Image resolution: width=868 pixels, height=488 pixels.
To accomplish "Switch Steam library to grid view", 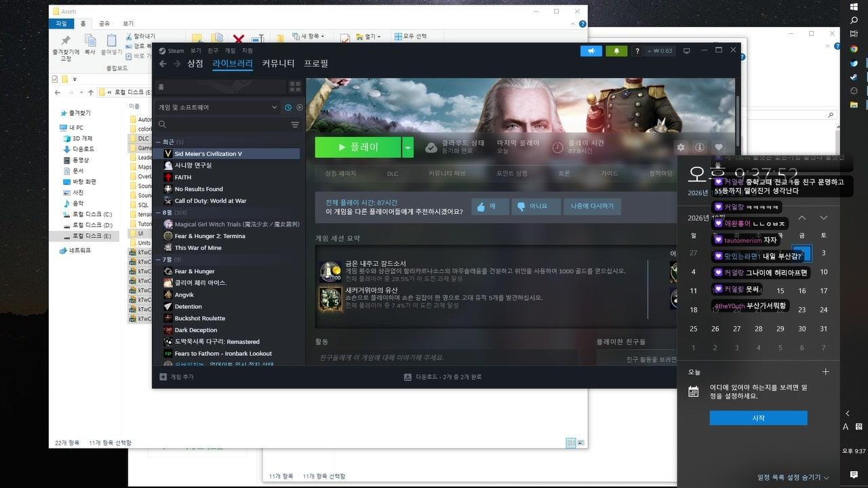I will 295,87.
